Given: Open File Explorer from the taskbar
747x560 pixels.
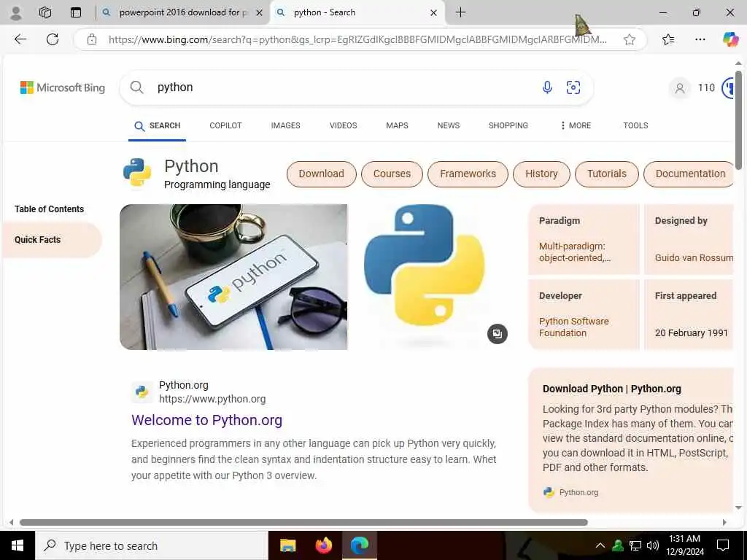Looking at the screenshot, I should click(287, 545).
